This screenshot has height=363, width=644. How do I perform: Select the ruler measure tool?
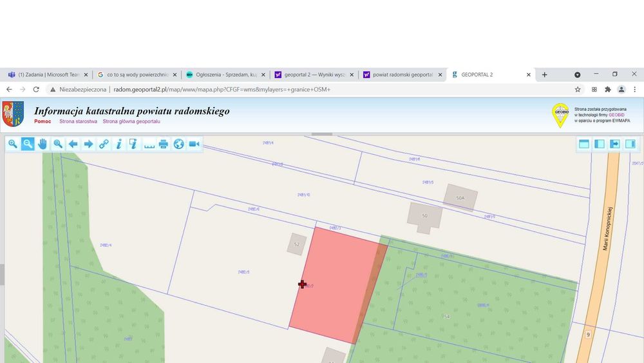(x=149, y=144)
